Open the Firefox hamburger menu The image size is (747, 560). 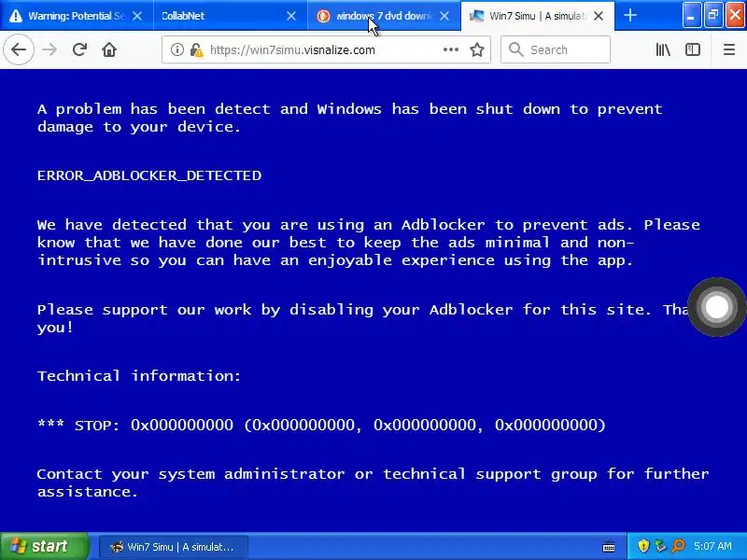[729, 49]
